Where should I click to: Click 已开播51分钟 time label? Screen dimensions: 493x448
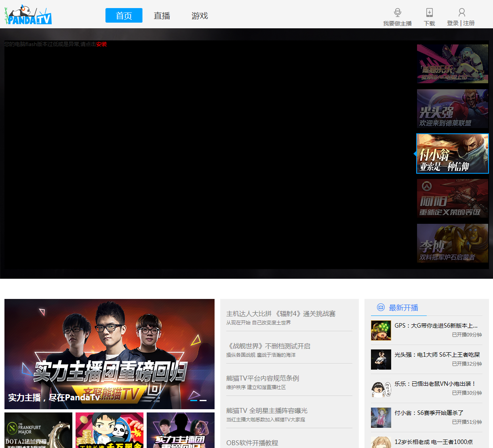point(467,422)
